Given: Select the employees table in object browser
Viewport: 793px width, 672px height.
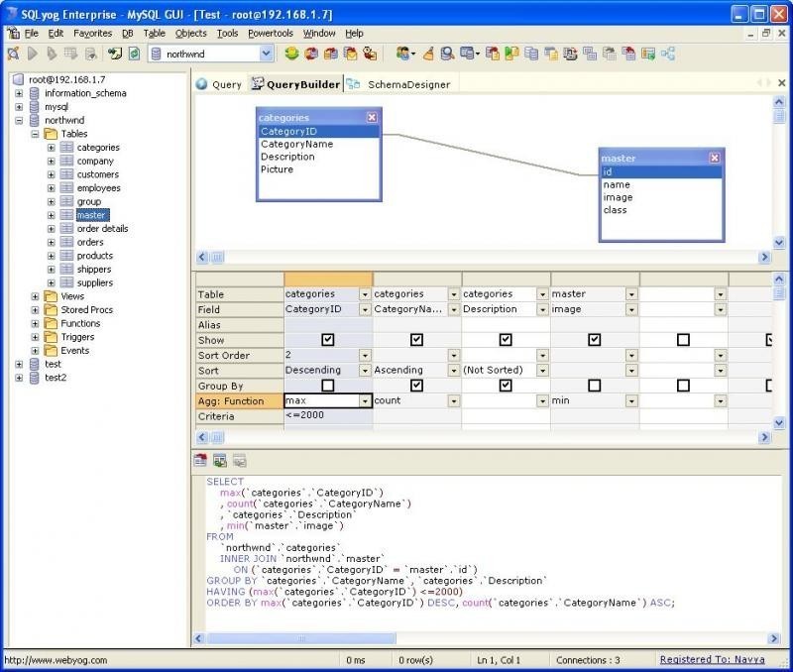Looking at the screenshot, I should tap(98, 188).
